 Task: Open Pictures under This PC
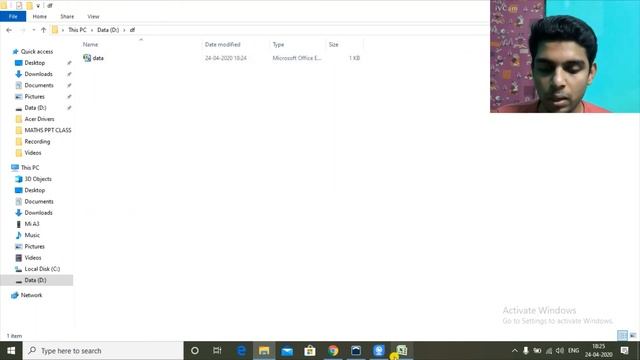34,247
